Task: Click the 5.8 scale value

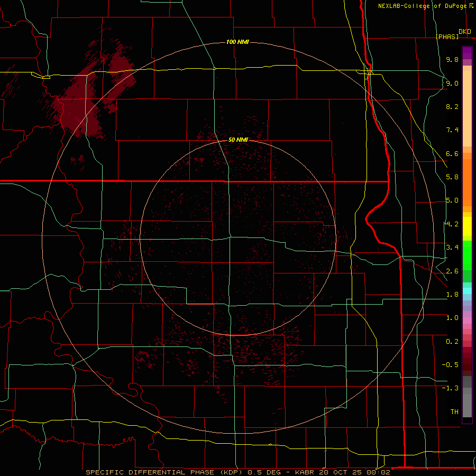Action: [452, 177]
